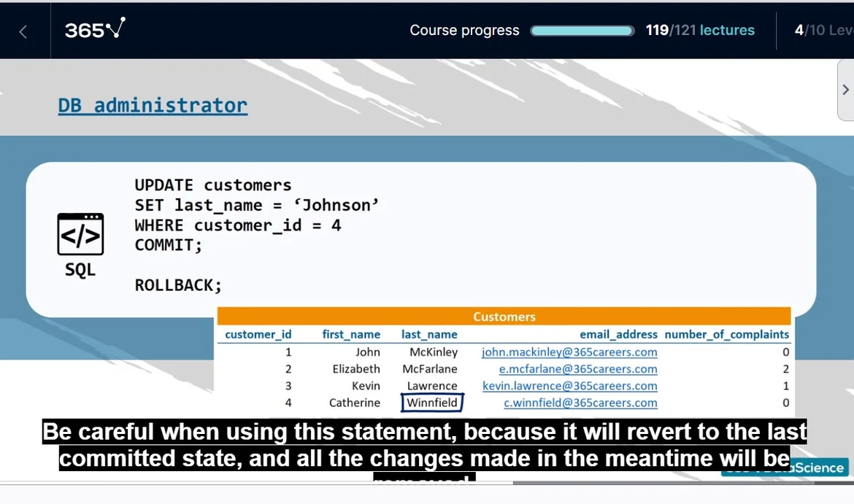Viewport: 854px width, 504px height.
Task: Click the 365 logo
Action: (x=95, y=30)
